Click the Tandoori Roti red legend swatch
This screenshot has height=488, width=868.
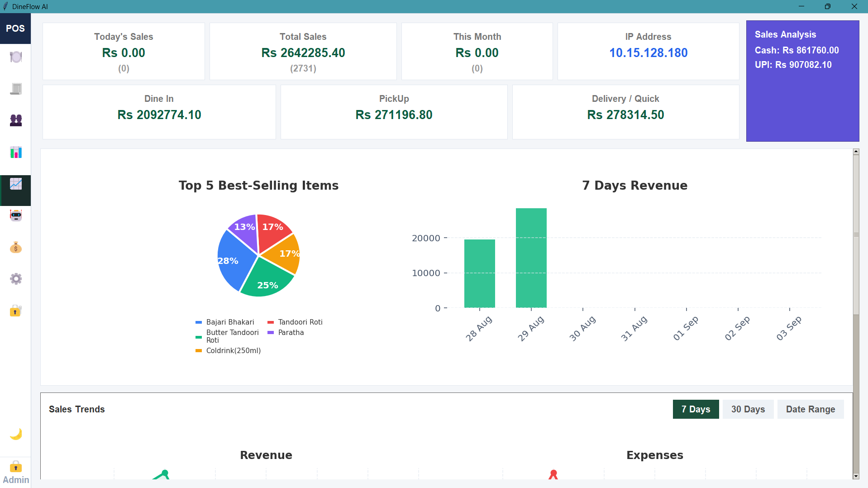(x=271, y=322)
